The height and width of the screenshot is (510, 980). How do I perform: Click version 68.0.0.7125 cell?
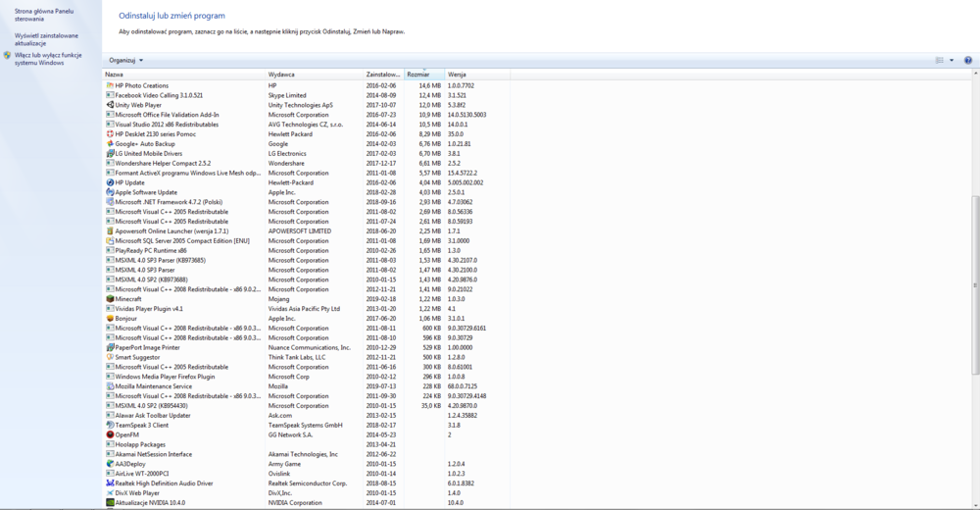pos(463,386)
